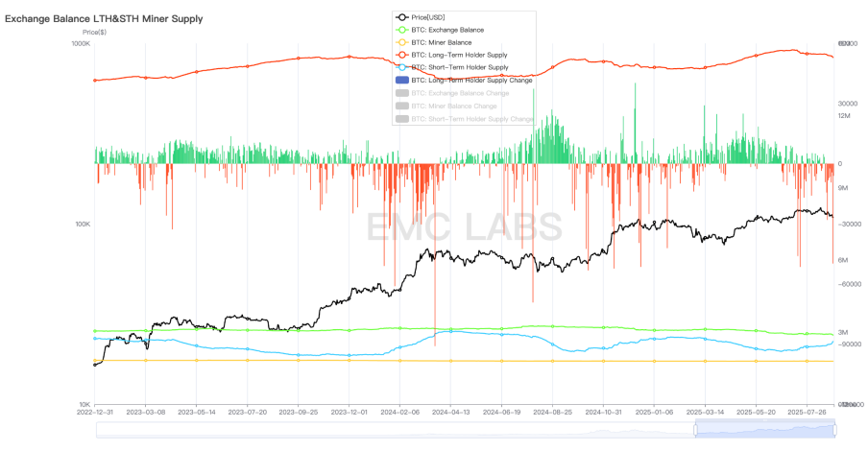Click the right handle of the zoom slider
This screenshot has width=868, height=451.
click(x=832, y=430)
